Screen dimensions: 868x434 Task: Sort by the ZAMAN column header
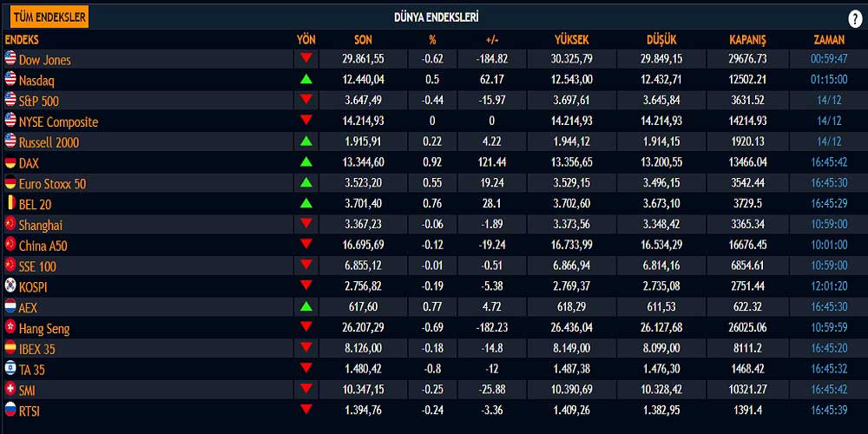(x=829, y=40)
